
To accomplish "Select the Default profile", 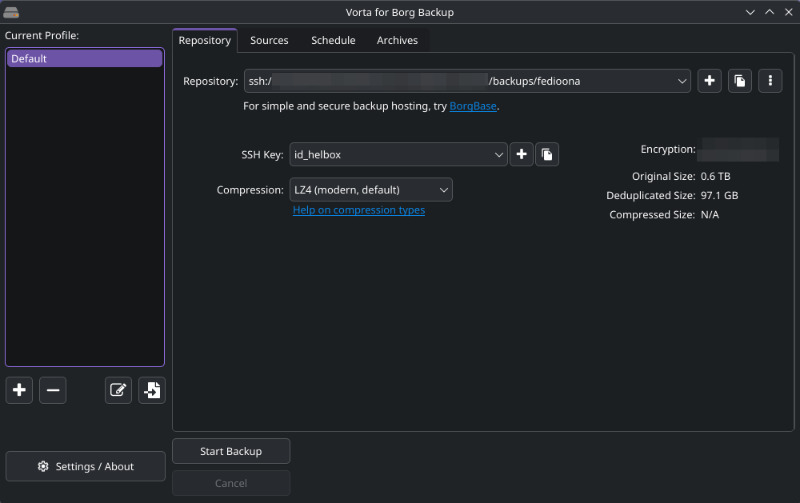I will (85, 59).
